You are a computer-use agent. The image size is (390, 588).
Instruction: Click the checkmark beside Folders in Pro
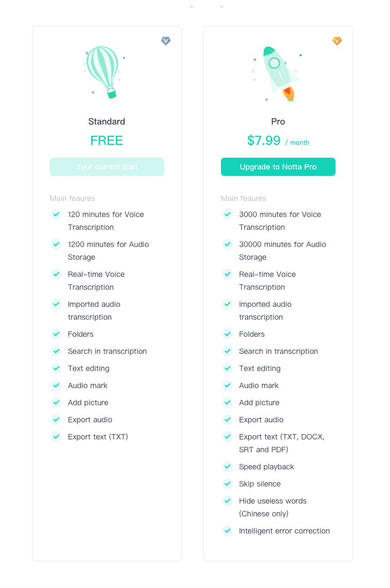[227, 334]
